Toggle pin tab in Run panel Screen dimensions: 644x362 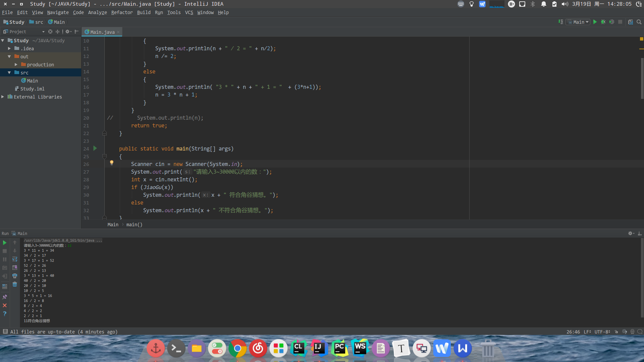click(x=5, y=297)
